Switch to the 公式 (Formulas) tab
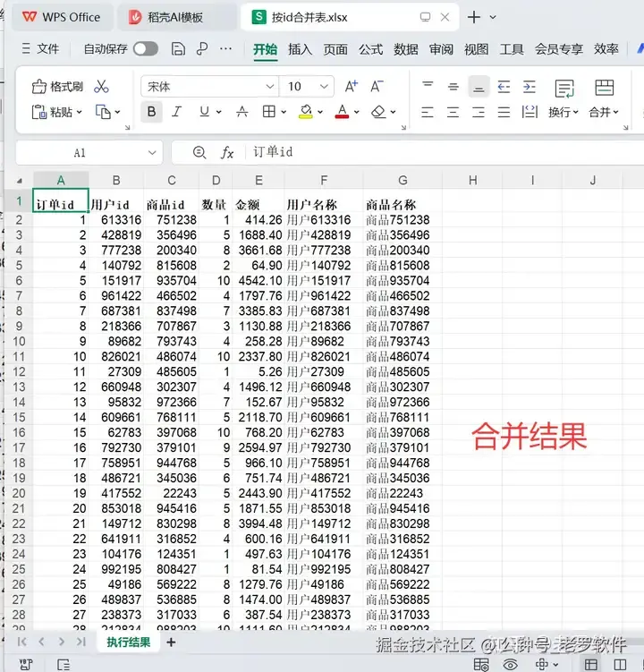Screen dimensions: 644x672 (370, 49)
